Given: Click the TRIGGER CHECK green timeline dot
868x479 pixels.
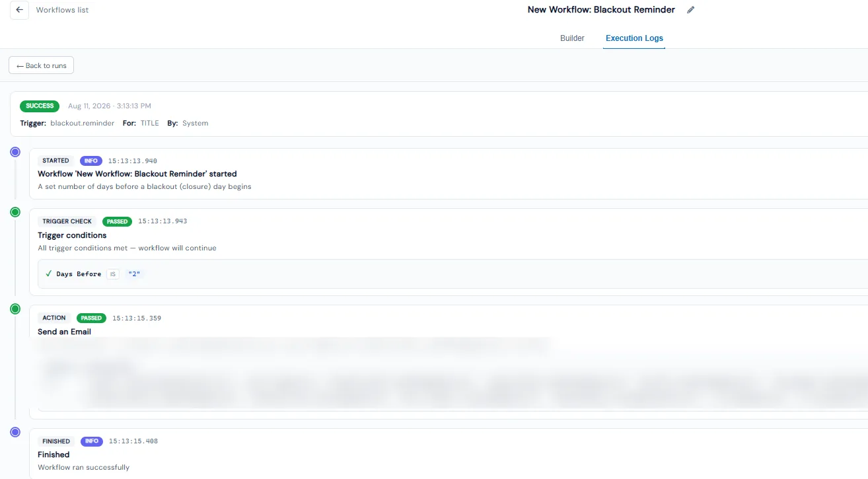Looking at the screenshot, I should tap(15, 212).
